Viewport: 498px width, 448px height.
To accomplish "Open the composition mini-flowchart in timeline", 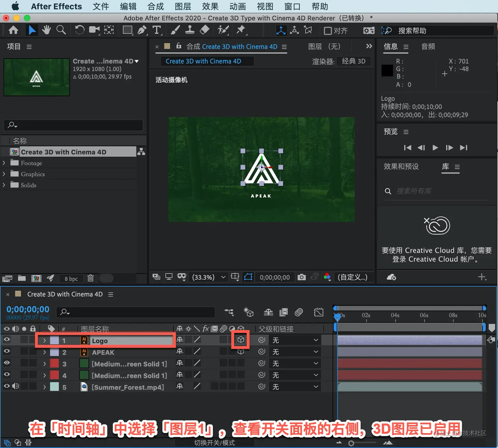I will (x=229, y=312).
